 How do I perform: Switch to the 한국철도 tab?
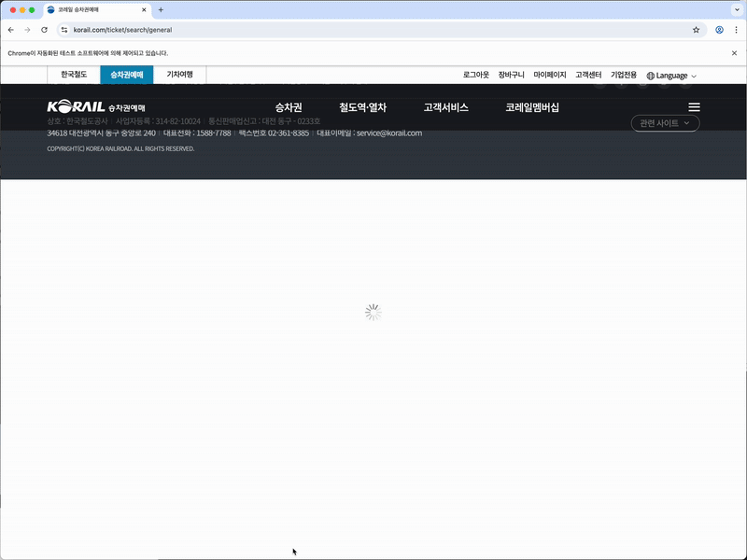[74, 75]
